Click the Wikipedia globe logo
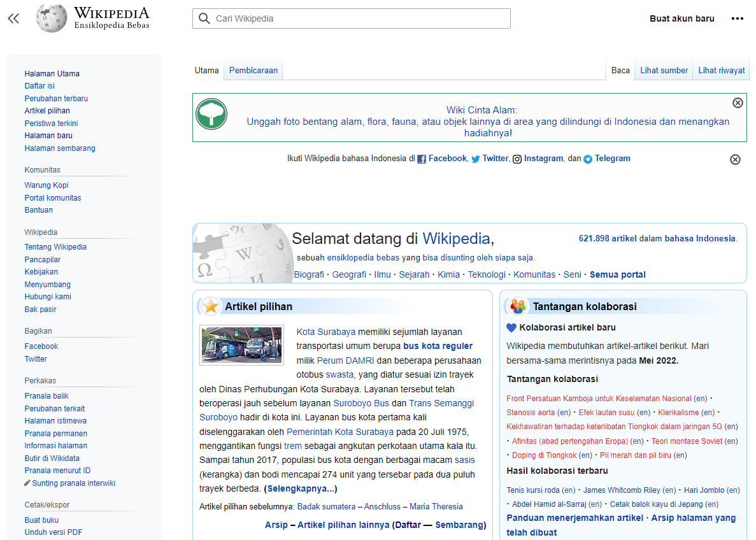 click(x=52, y=18)
